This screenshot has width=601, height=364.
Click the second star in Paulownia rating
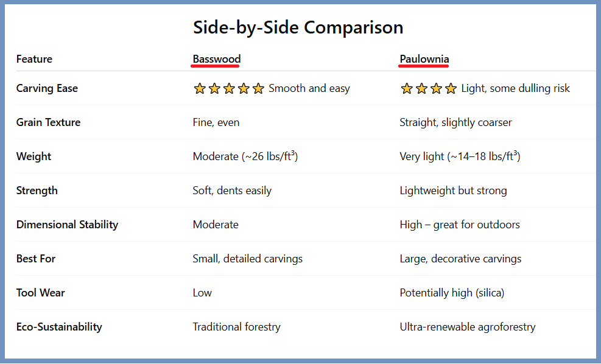click(x=421, y=89)
